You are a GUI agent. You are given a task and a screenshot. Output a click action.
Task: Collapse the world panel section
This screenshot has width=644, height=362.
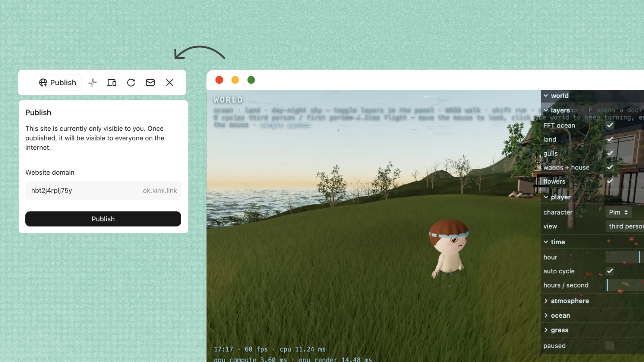click(x=593, y=96)
